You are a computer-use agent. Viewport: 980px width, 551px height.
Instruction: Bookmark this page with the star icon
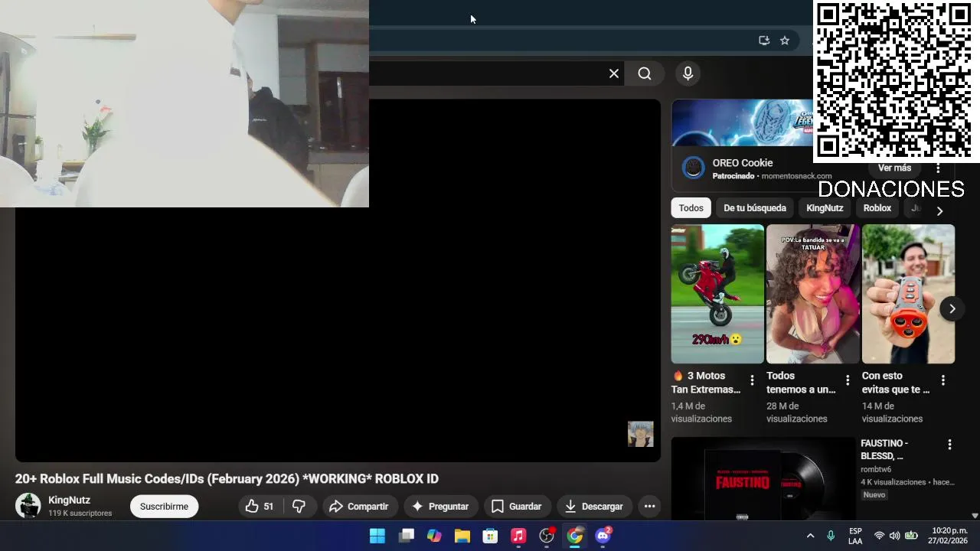[785, 41]
